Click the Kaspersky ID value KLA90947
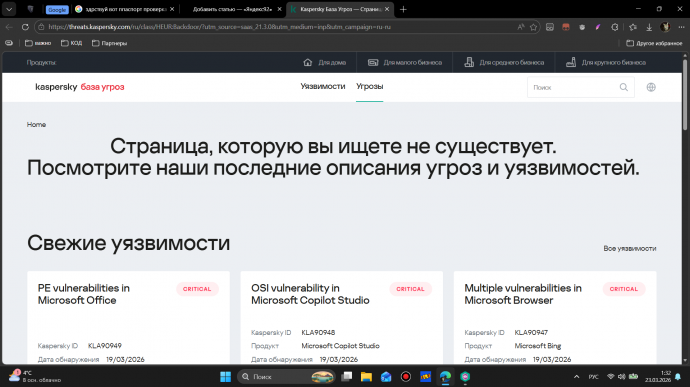 [x=531, y=332]
